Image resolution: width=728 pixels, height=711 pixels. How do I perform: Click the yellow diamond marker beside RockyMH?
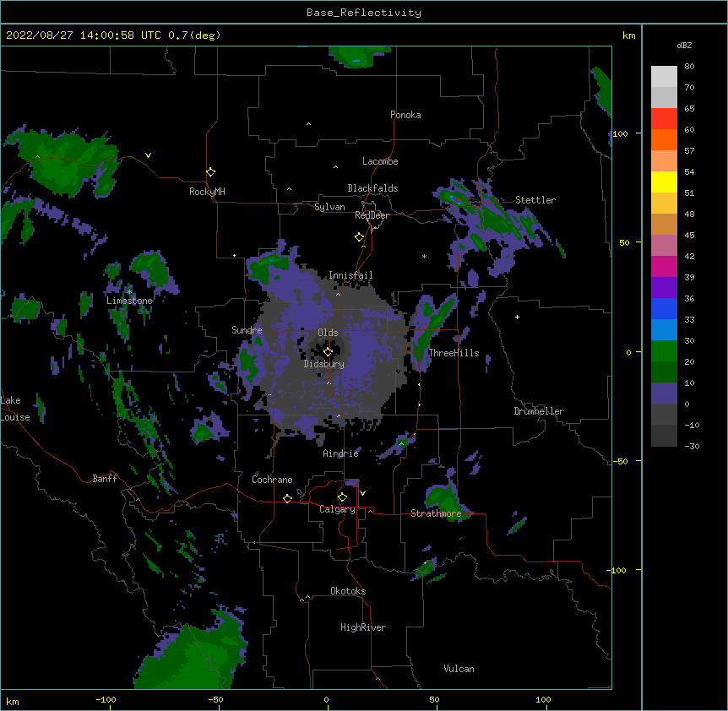click(x=210, y=172)
